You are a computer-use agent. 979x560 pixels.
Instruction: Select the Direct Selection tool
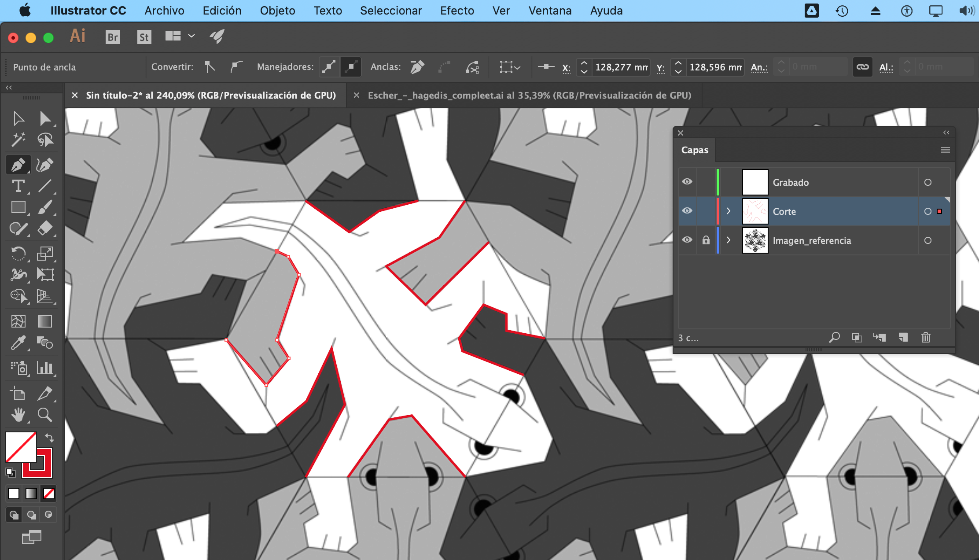44,118
